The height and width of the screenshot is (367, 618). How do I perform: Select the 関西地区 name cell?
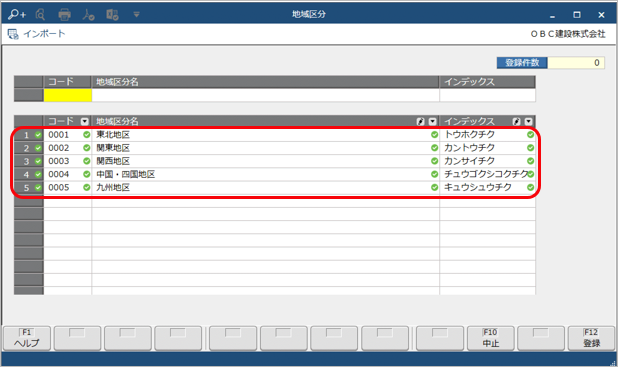[x=265, y=161]
